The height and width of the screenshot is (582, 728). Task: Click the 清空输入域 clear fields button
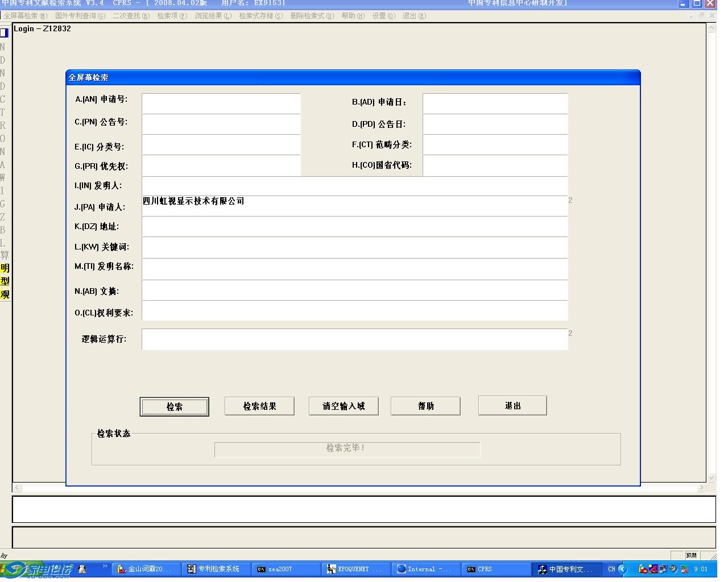click(344, 406)
